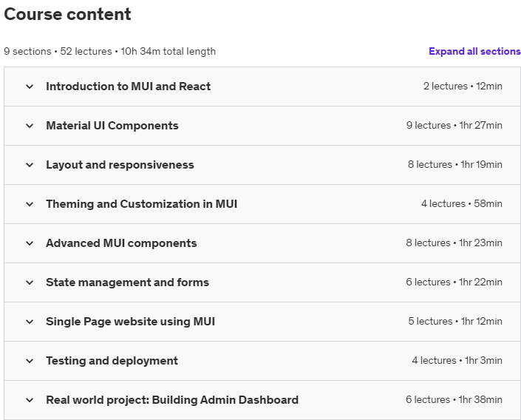Expand chevron beside Advanced MUI components
This screenshot has width=521, height=420.
tap(30, 243)
